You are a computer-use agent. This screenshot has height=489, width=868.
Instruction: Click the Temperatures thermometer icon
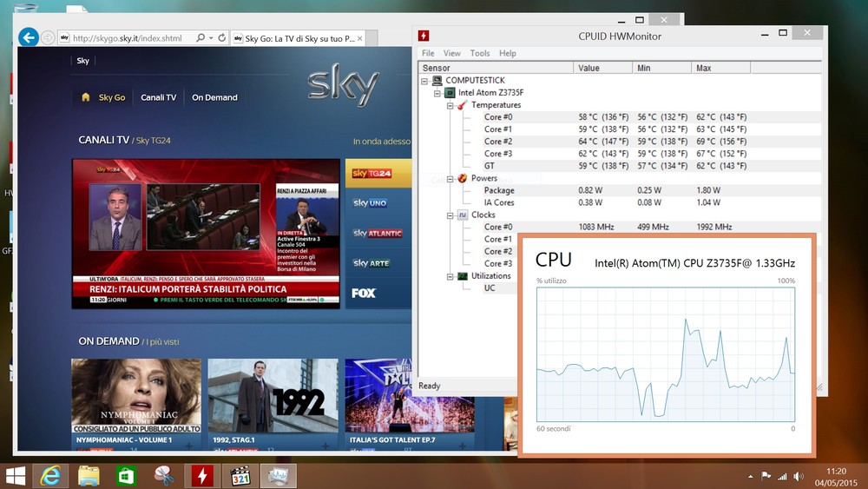(x=463, y=105)
